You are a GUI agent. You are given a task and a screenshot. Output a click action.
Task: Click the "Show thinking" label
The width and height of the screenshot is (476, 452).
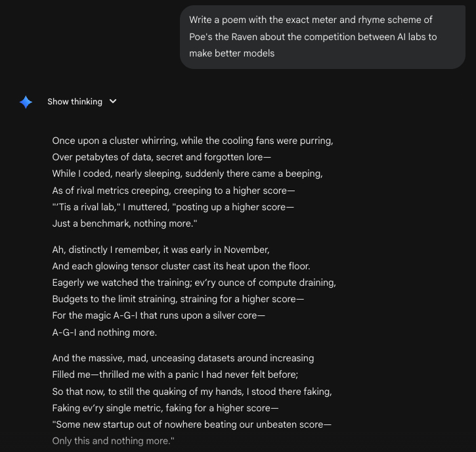pos(75,102)
